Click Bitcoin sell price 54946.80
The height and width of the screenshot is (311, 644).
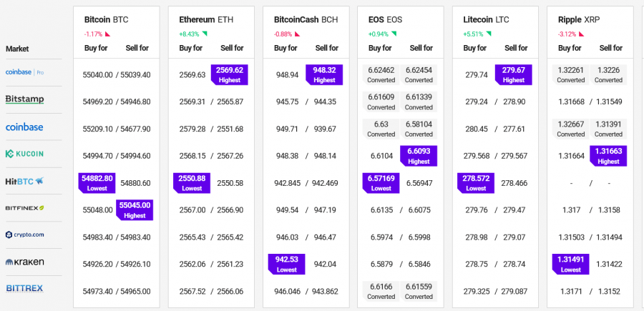tap(135, 102)
